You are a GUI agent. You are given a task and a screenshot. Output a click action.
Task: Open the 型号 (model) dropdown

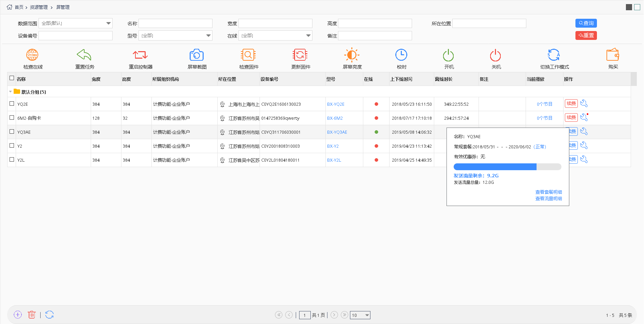pyautogui.click(x=175, y=35)
